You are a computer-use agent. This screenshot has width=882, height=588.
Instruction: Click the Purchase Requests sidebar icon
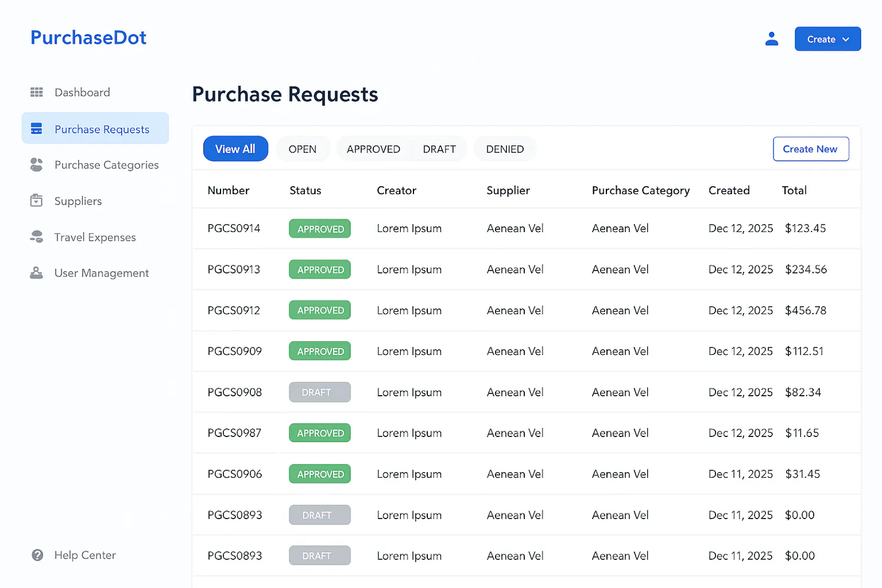(x=36, y=129)
